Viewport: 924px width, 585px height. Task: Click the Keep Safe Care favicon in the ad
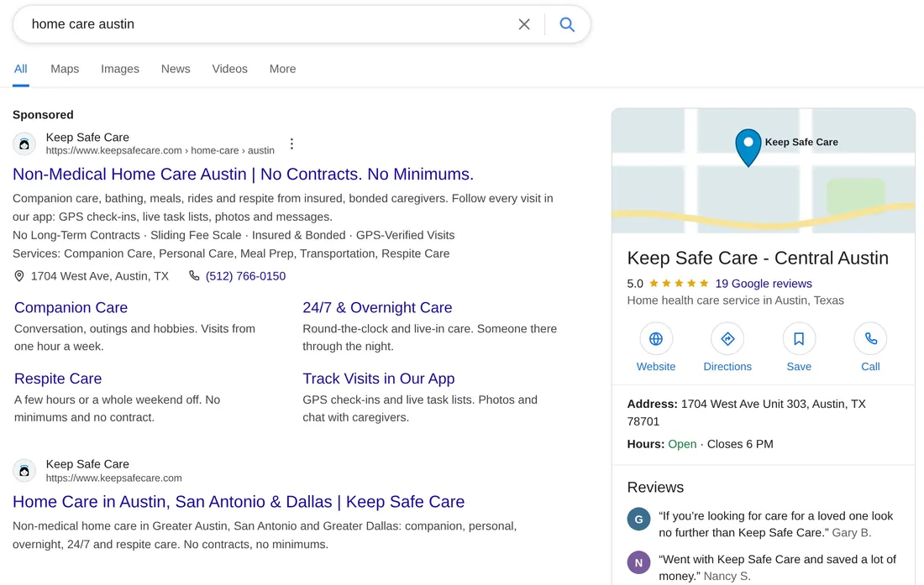[x=24, y=144]
